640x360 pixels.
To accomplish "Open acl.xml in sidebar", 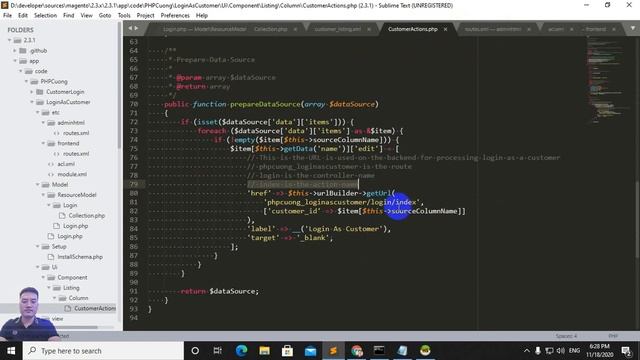I will click(66, 164).
